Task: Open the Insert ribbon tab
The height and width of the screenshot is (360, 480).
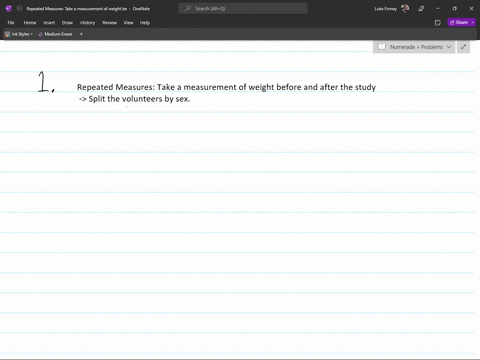Action: point(49,23)
